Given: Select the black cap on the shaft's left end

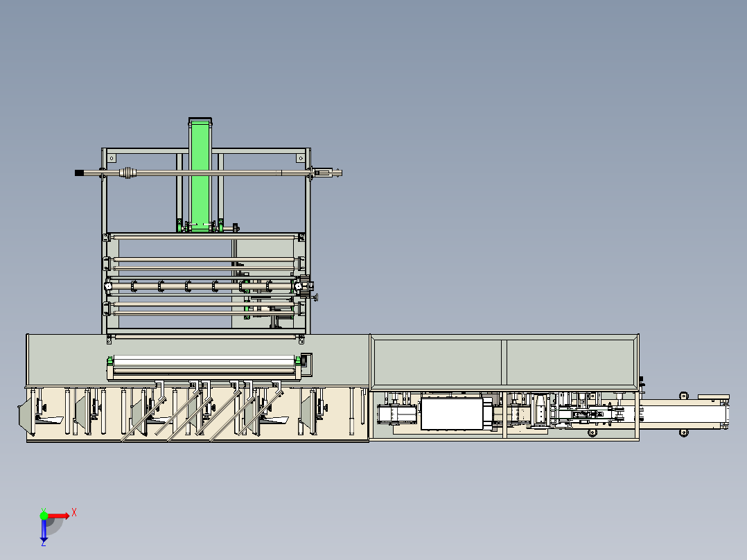Looking at the screenshot, I should [79, 173].
